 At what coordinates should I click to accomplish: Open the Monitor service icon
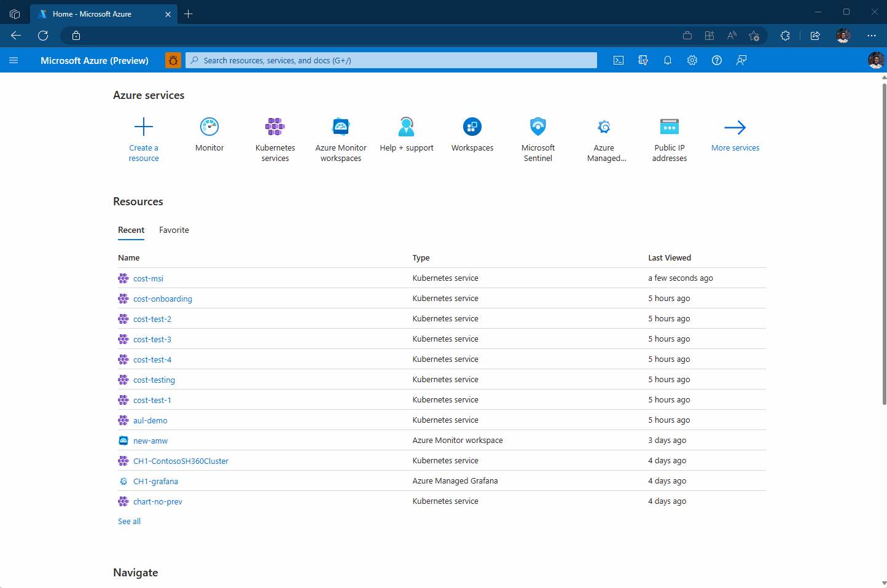(209, 127)
